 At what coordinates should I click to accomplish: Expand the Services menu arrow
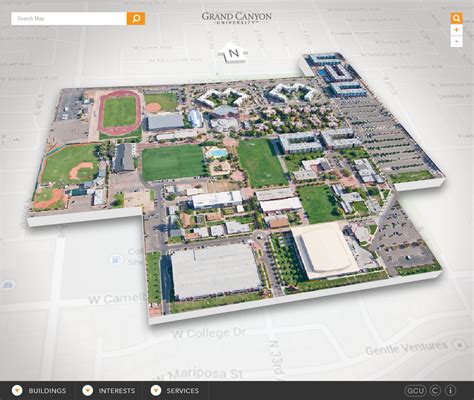pyautogui.click(x=156, y=390)
